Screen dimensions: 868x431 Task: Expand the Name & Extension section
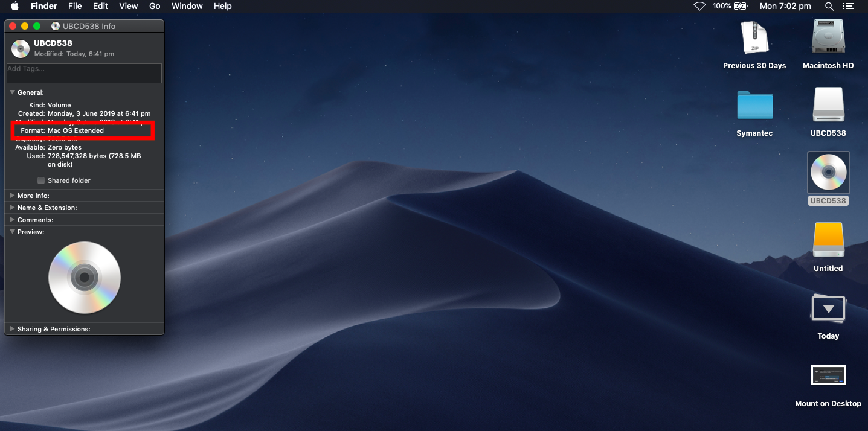[12, 208]
